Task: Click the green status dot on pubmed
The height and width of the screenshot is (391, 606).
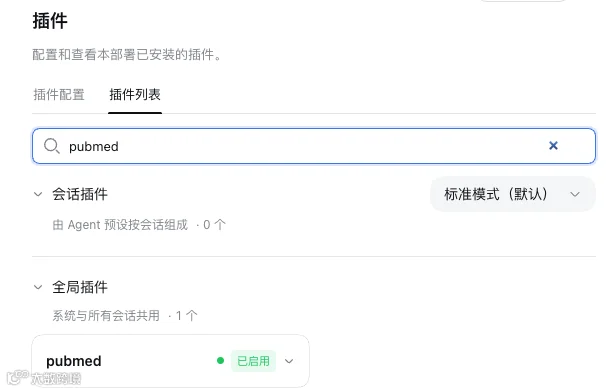Action: tap(220, 361)
